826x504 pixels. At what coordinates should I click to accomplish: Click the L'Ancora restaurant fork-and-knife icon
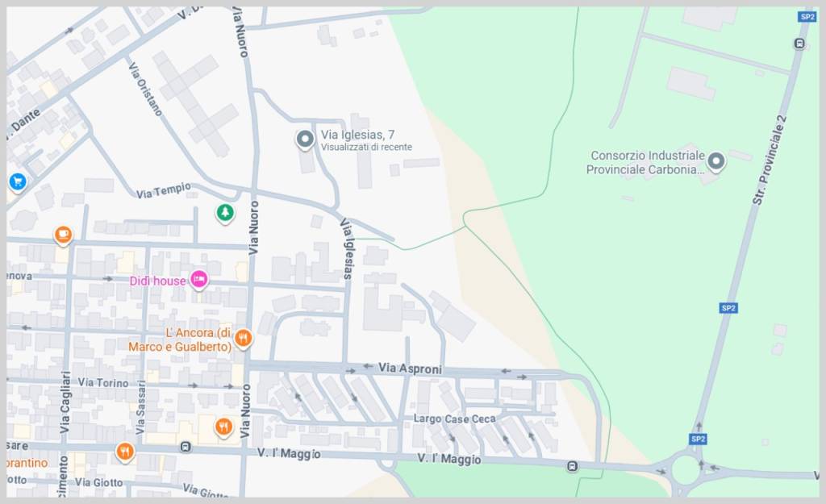tap(244, 338)
